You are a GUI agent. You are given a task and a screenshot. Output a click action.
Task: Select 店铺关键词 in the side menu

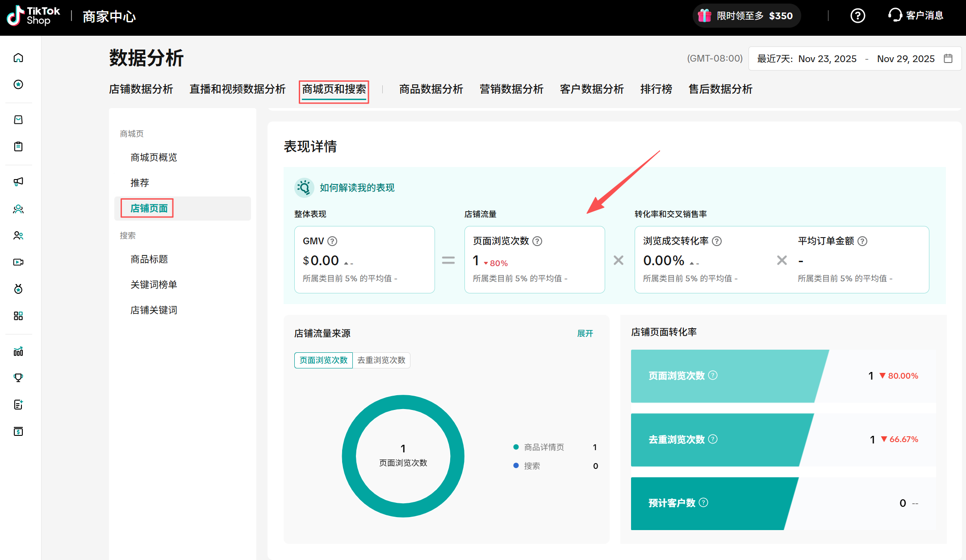point(154,310)
